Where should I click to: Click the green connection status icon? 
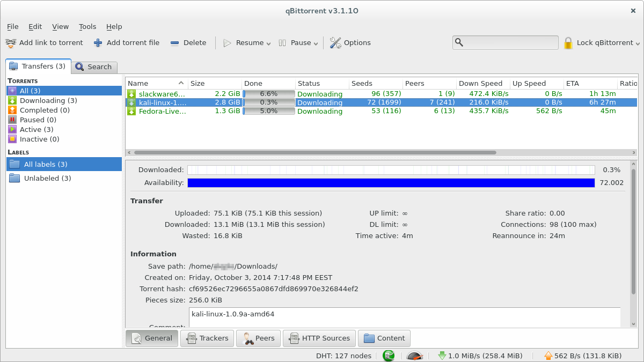[389, 356]
